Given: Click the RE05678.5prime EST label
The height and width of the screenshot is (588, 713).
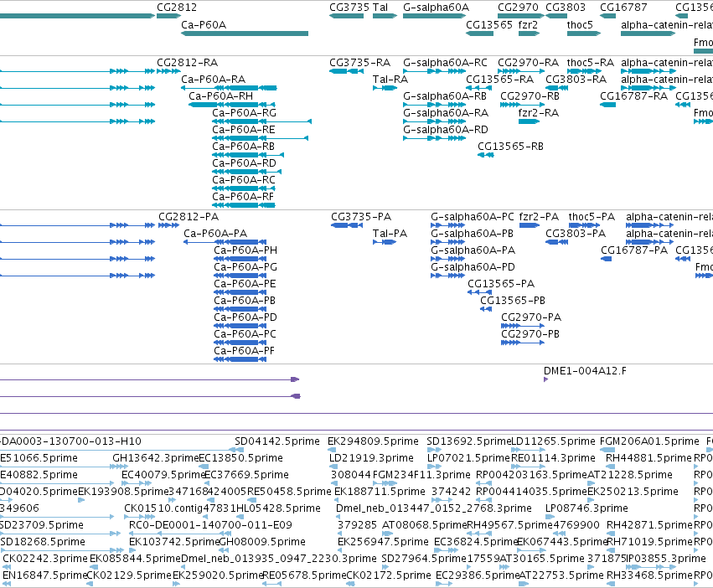Looking at the screenshot, I should pos(305,575).
